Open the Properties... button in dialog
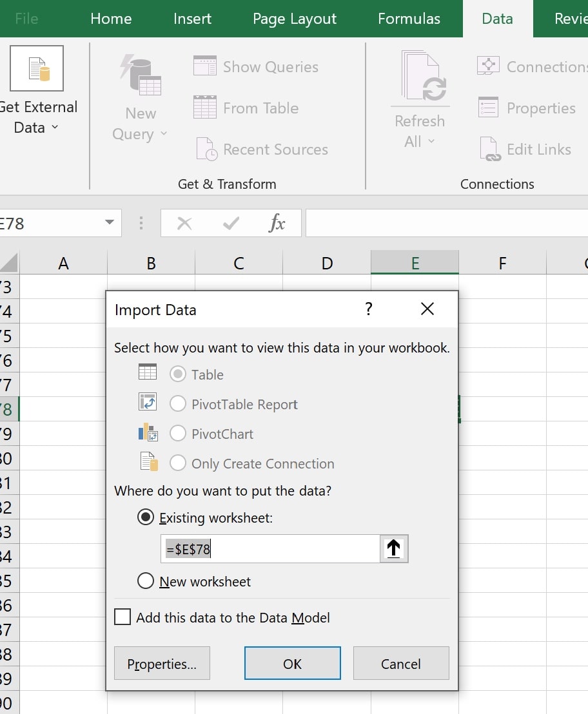This screenshot has width=588, height=714. [162, 664]
